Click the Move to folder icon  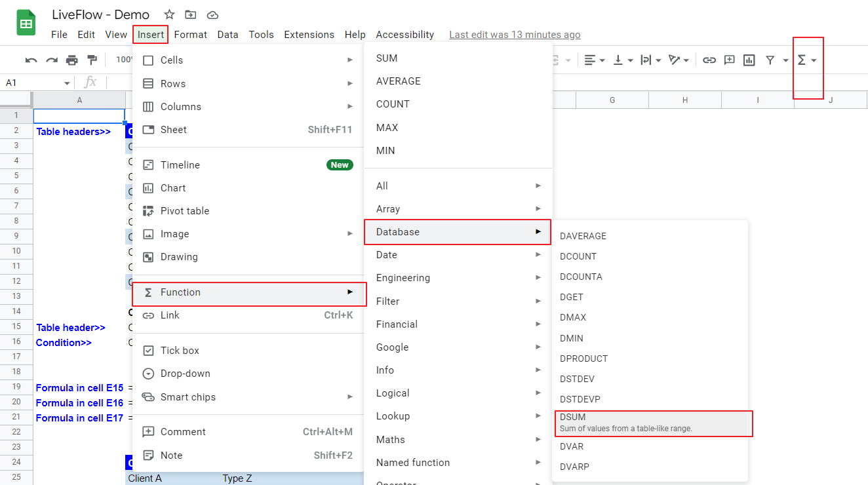tap(191, 14)
